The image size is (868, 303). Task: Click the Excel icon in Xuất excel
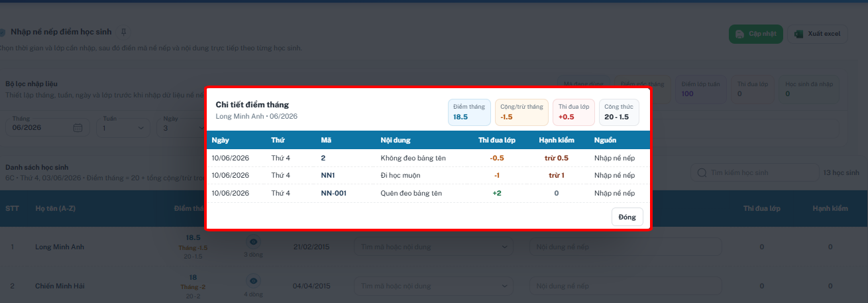(799, 34)
